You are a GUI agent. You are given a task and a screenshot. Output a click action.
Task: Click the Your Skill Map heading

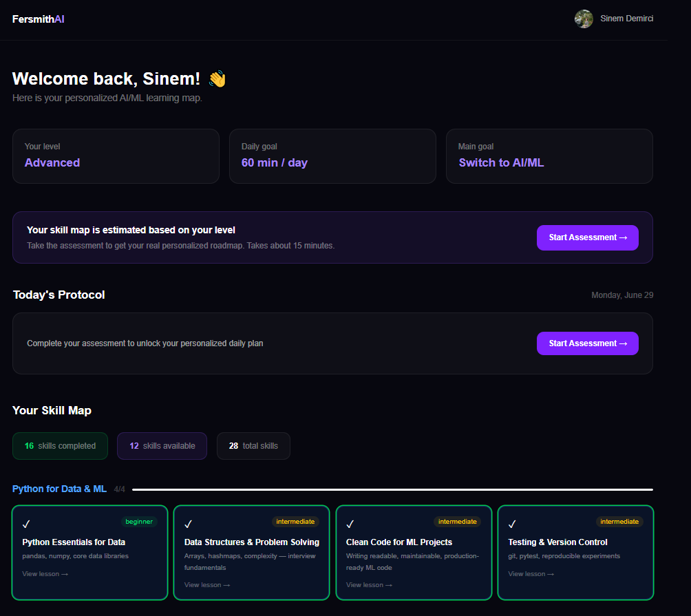tap(52, 411)
